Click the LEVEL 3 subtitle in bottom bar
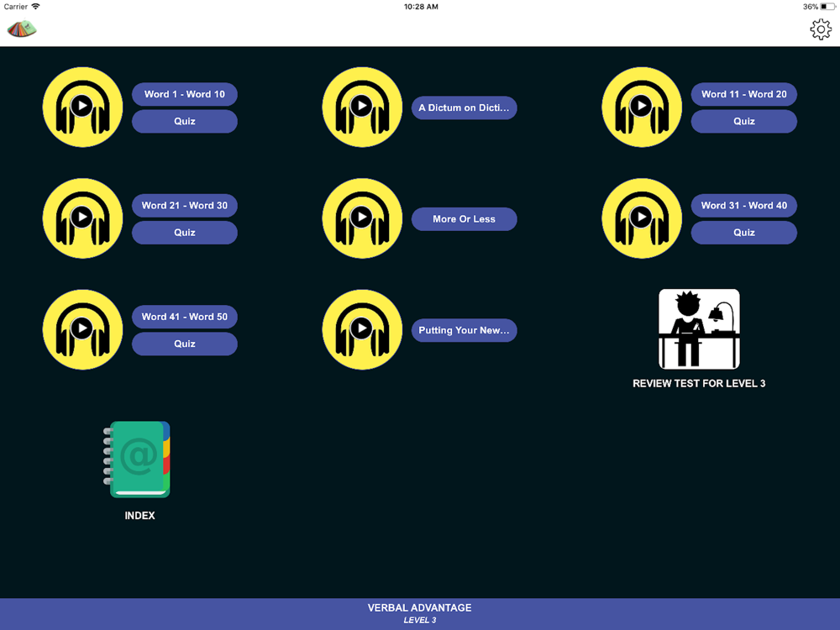 click(419, 621)
